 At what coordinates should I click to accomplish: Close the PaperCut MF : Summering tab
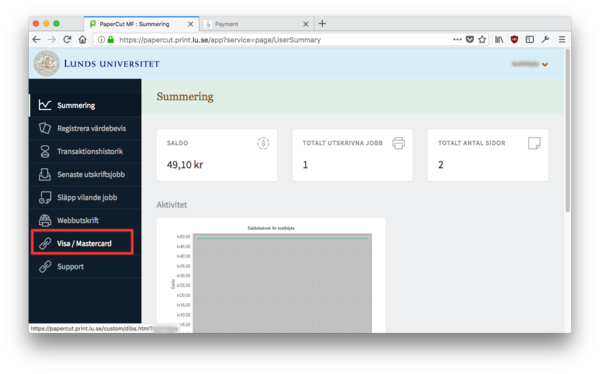[191, 24]
